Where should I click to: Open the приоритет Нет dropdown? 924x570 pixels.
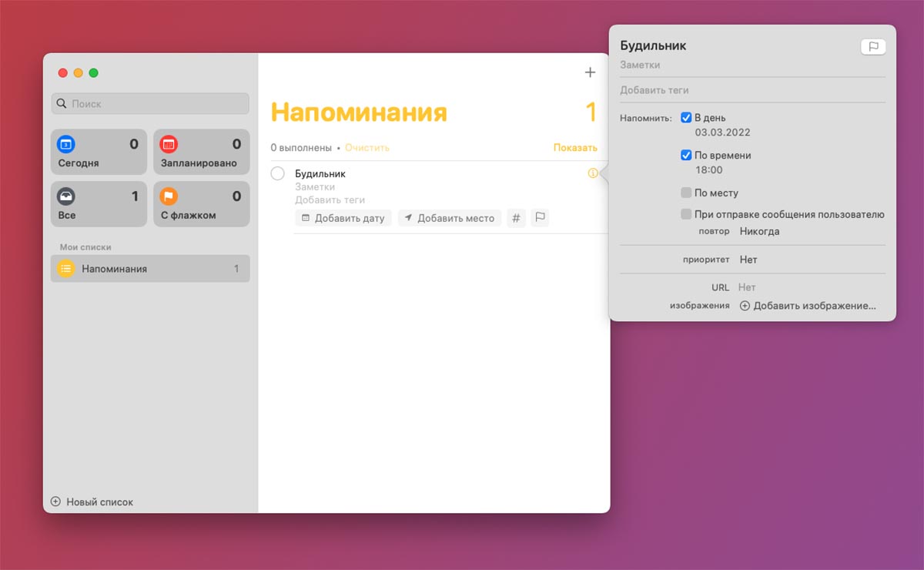pyautogui.click(x=748, y=260)
